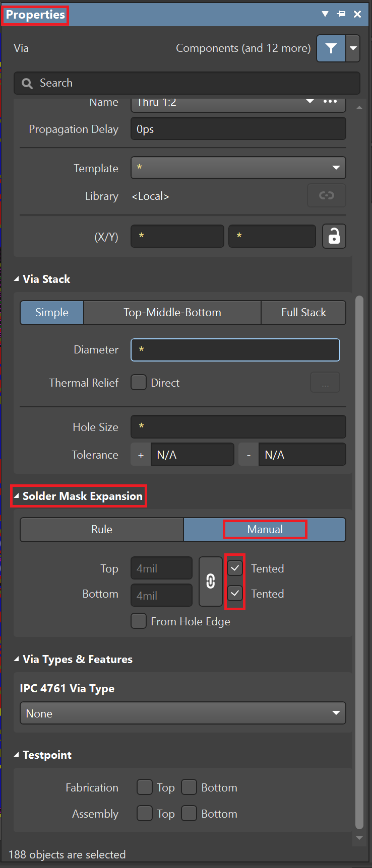372x868 pixels.
Task: Enable Fabrication Top testpoint checkbox
Action: click(145, 787)
